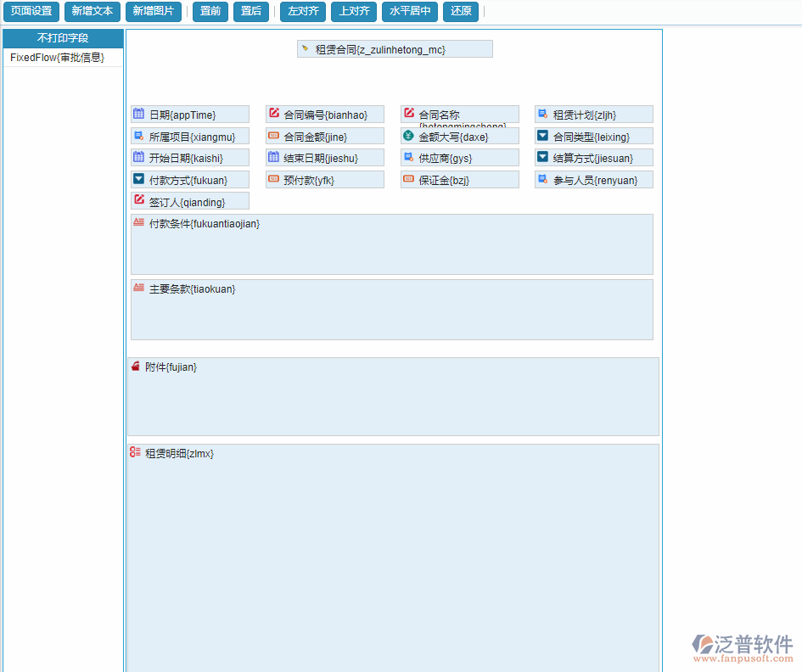This screenshot has width=802, height=672.
Task: Click the yen icon of 金额大写{daxe}
Action: (408, 136)
